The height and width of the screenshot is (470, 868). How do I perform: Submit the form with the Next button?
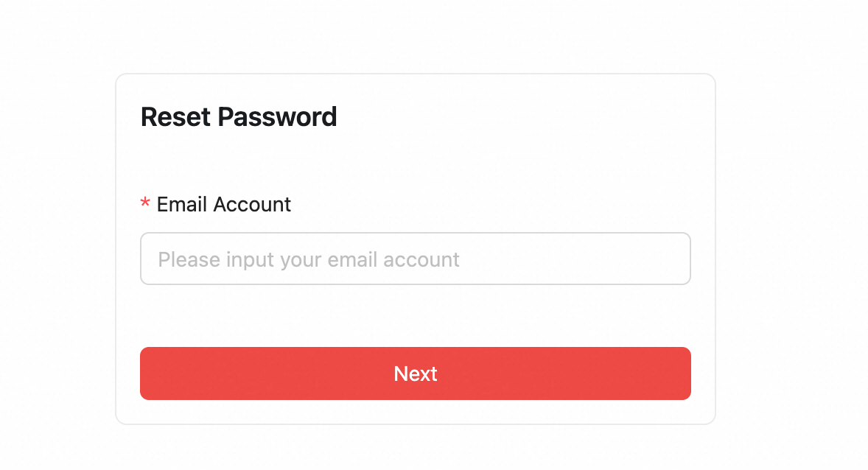(x=415, y=373)
